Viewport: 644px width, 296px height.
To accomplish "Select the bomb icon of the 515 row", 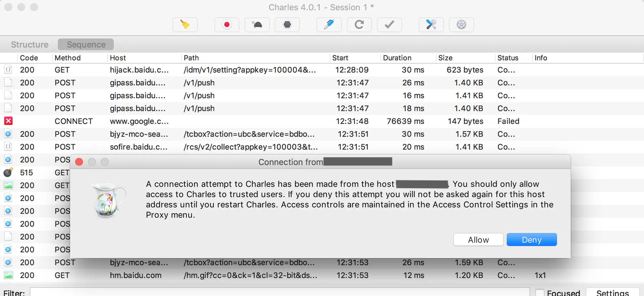I will coord(8,172).
